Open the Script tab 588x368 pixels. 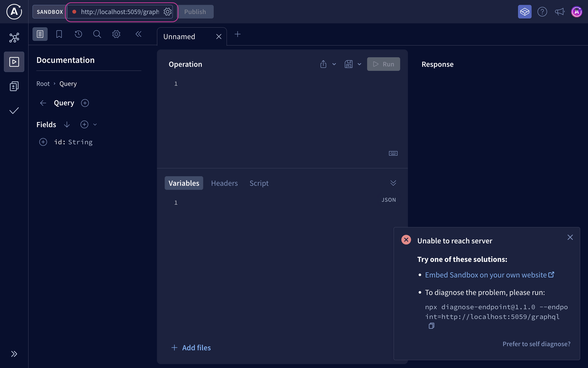pyautogui.click(x=259, y=183)
